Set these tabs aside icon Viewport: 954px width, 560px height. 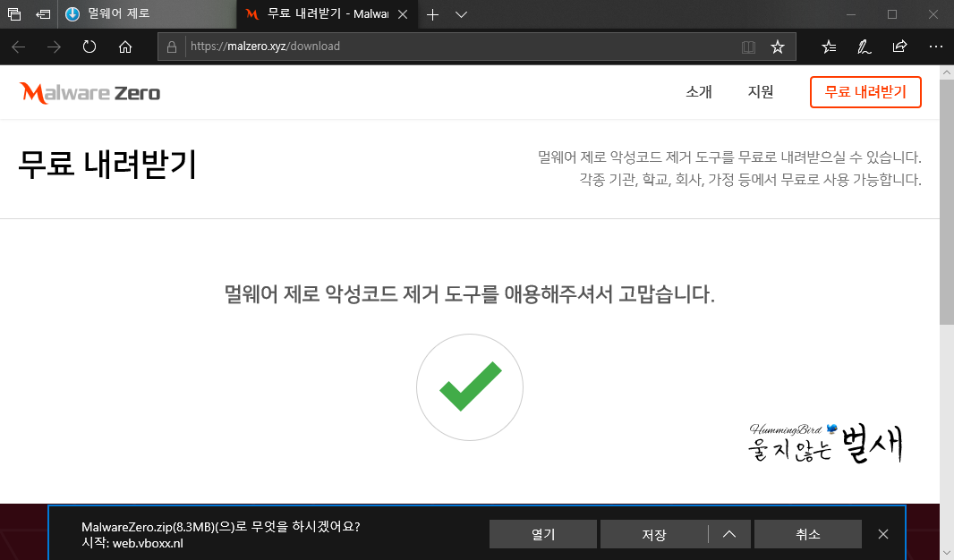(x=43, y=14)
